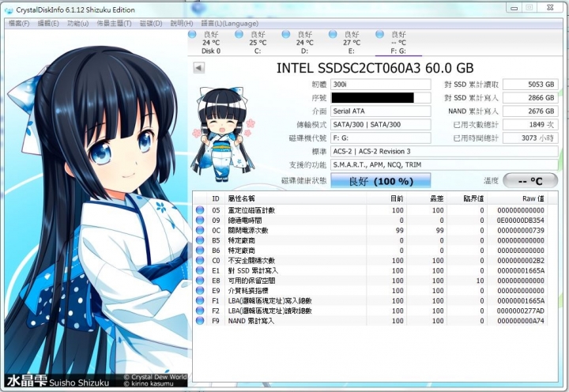Click status orb of attribute E8

coord(200,281)
